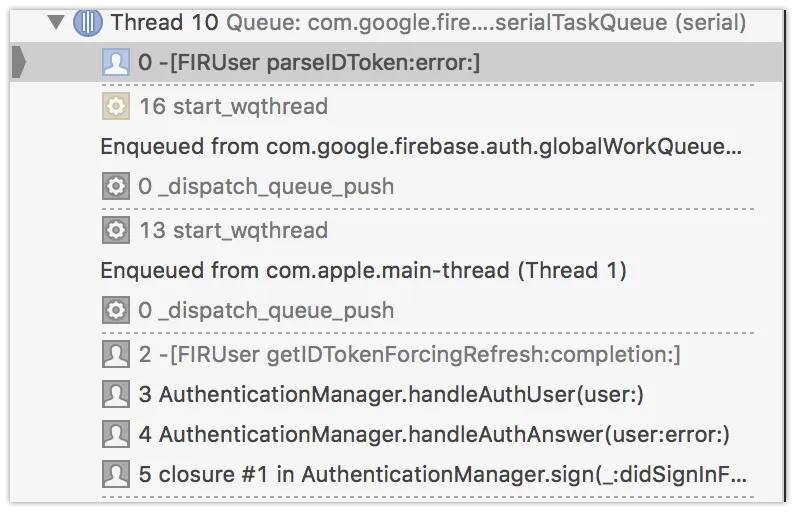The height and width of the screenshot is (512, 796).
Task: Collapse the Thread 10 disclosure triangle
Action: coord(56,22)
